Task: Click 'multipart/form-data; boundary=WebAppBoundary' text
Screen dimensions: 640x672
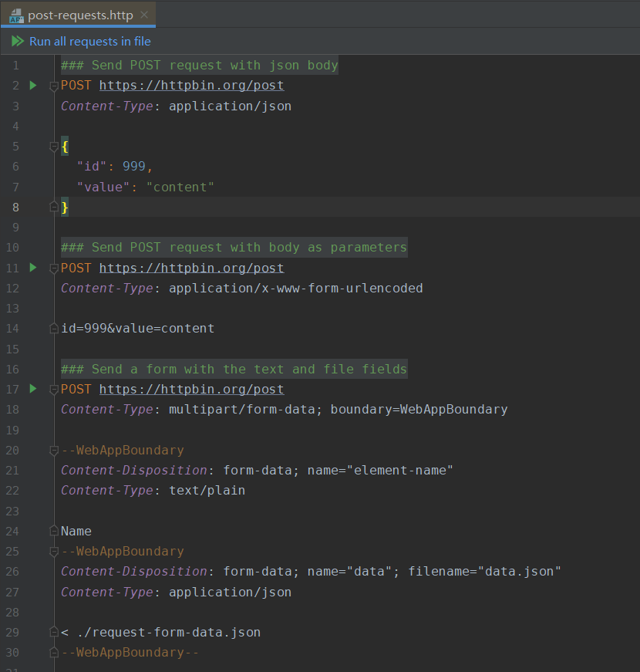Action: click(x=338, y=409)
